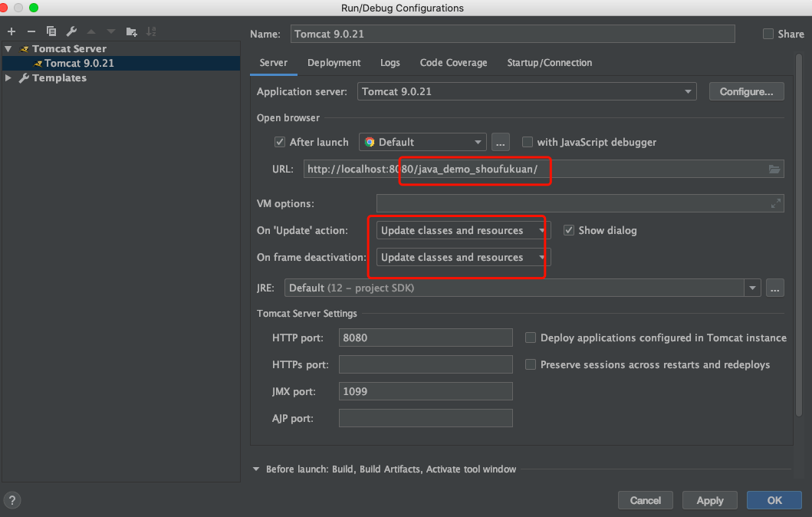Viewport: 812px width, 517px height.
Task: Collapse the Before launch section
Action: tap(256, 469)
